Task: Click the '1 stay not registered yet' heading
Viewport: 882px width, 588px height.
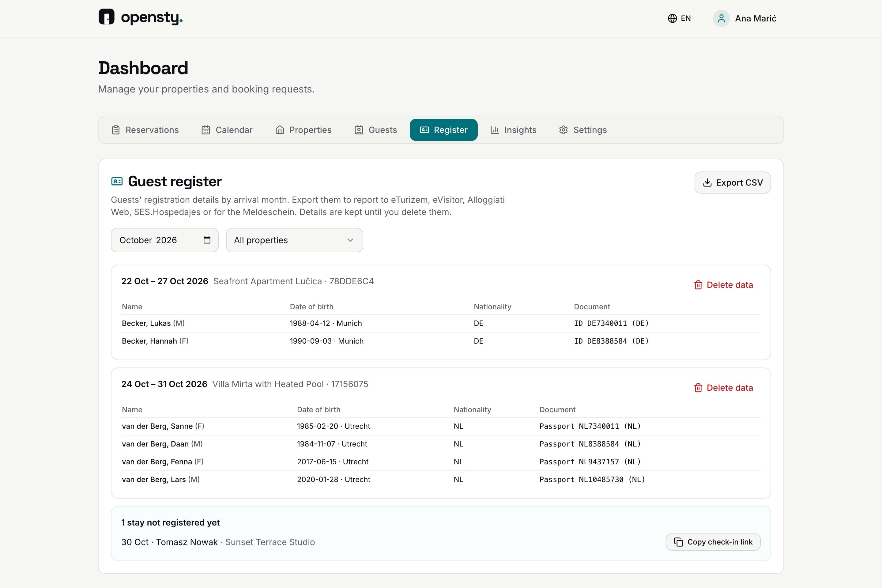Action: (x=171, y=522)
